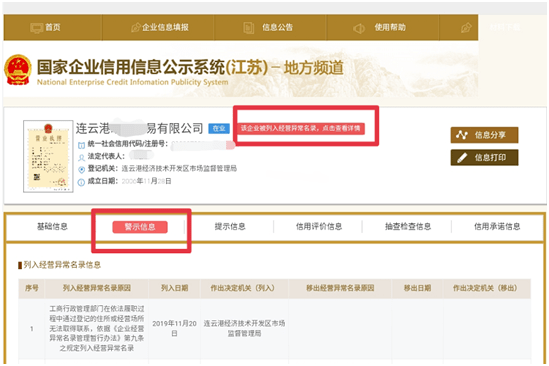
Task: Click the row number 1 cell
Action: [x=32, y=329]
